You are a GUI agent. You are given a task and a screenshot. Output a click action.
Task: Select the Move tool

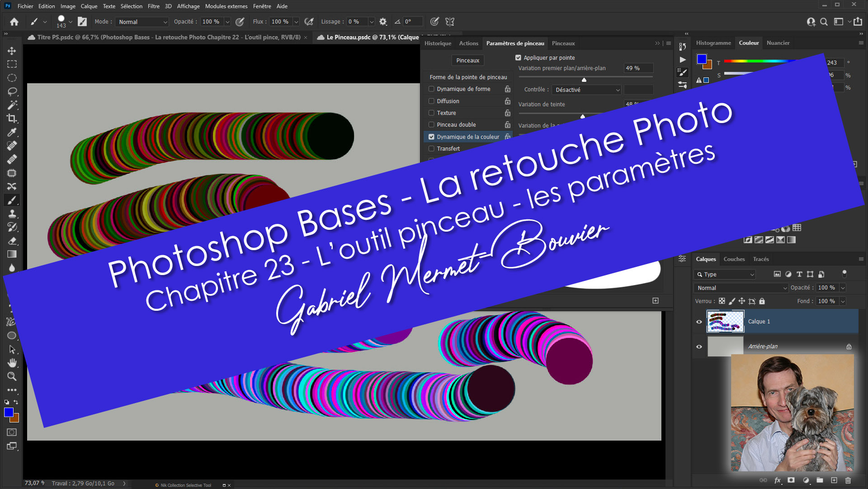[x=12, y=51]
